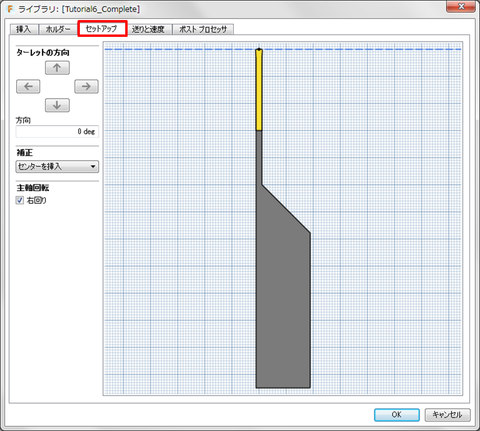
Task: Click the 主軸回転 heading text
Action: pyautogui.click(x=33, y=188)
